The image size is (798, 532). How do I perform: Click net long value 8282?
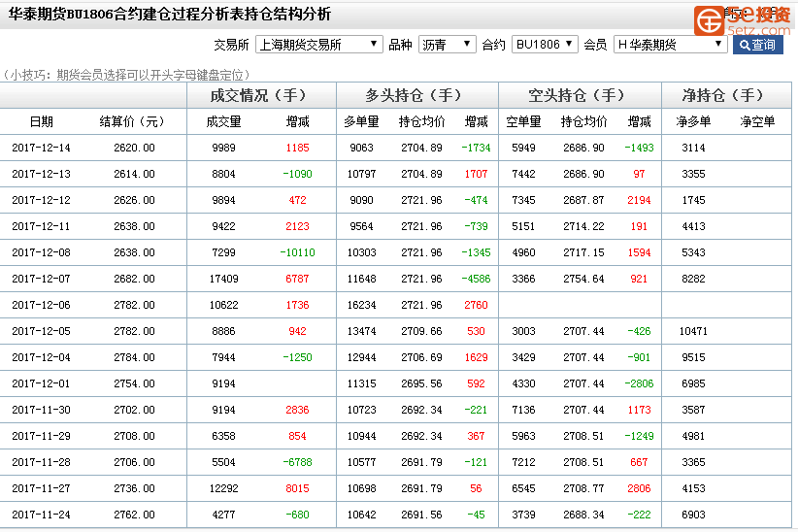[x=693, y=279]
